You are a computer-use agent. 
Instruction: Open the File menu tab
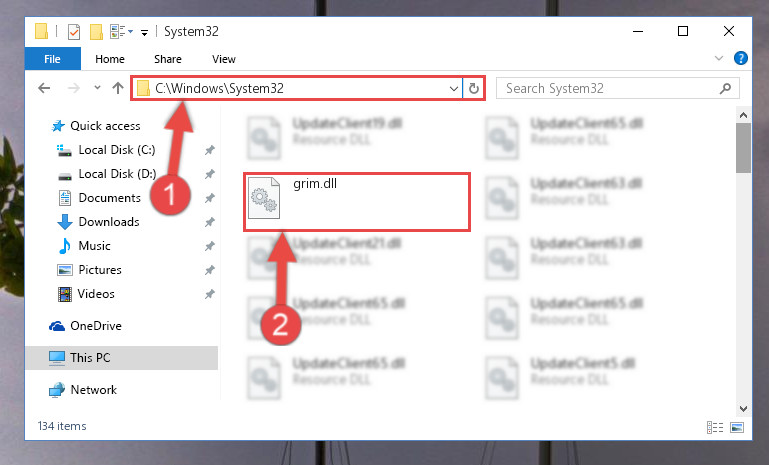click(52, 59)
